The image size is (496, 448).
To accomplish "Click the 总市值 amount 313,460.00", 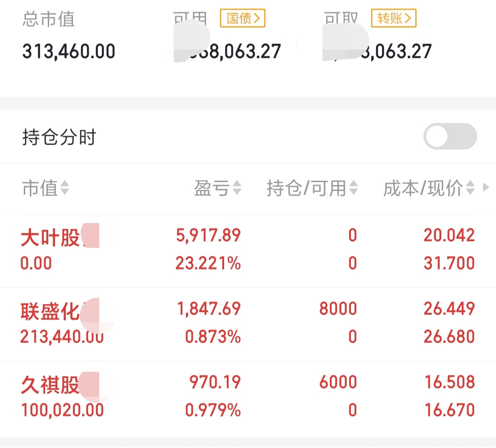I will coord(68,51).
